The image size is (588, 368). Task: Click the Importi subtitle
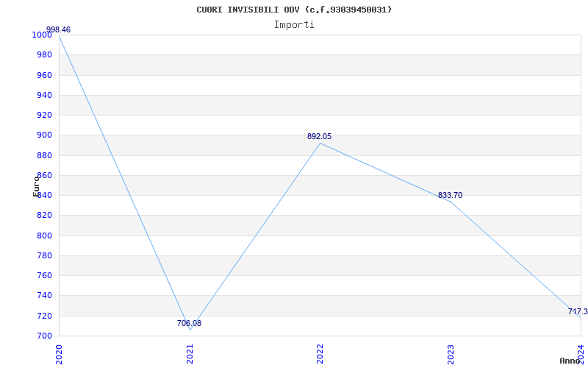[x=294, y=25]
